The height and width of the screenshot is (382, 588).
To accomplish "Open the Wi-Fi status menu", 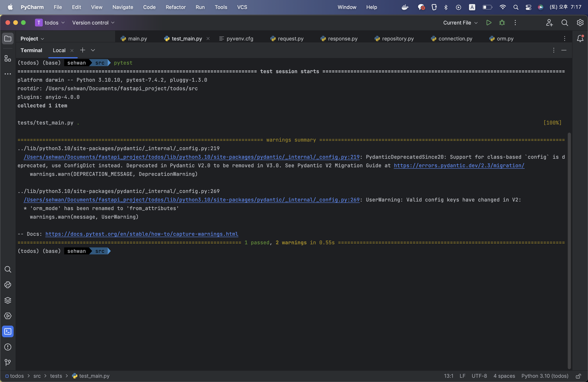I will coord(502,7).
